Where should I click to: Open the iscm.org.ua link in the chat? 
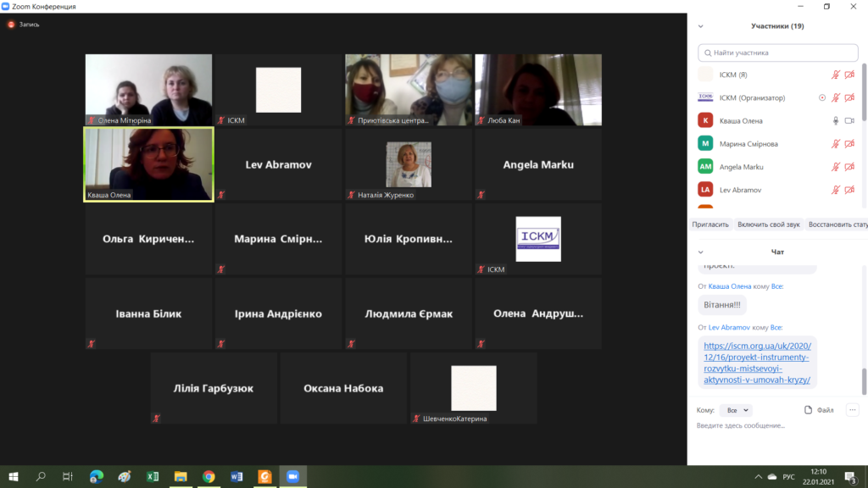[757, 363]
